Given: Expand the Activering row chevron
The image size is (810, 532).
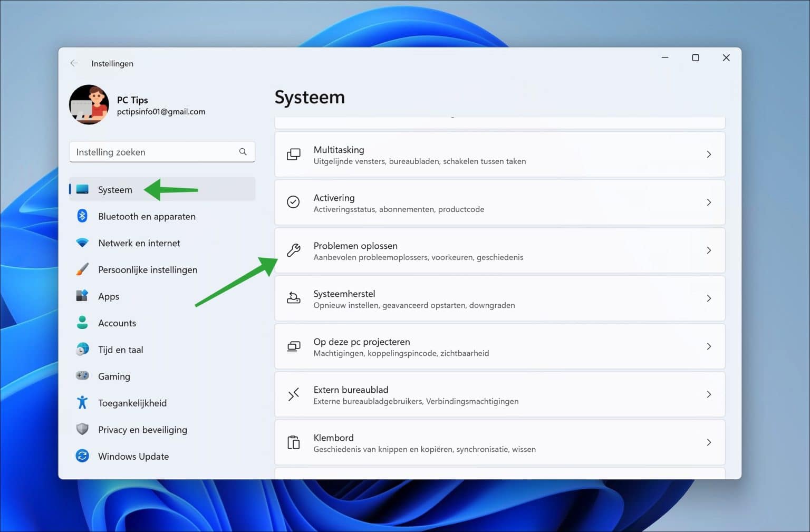Looking at the screenshot, I should 709,202.
